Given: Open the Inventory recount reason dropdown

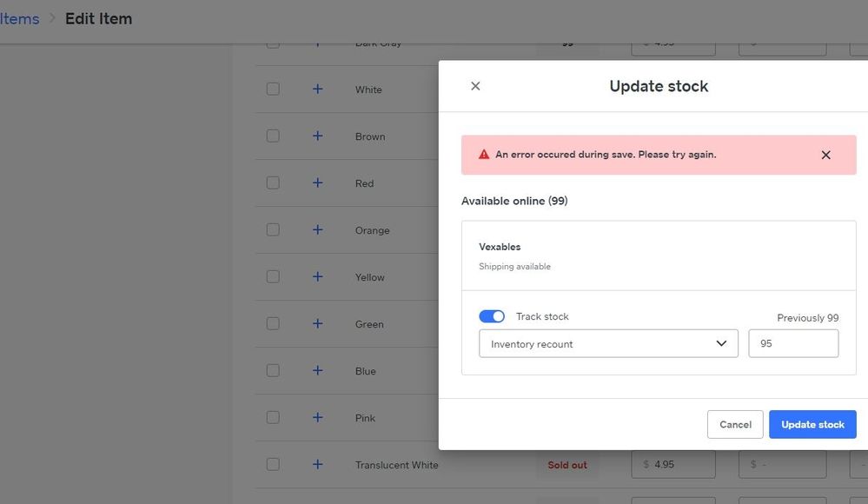Looking at the screenshot, I should tap(608, 343).
